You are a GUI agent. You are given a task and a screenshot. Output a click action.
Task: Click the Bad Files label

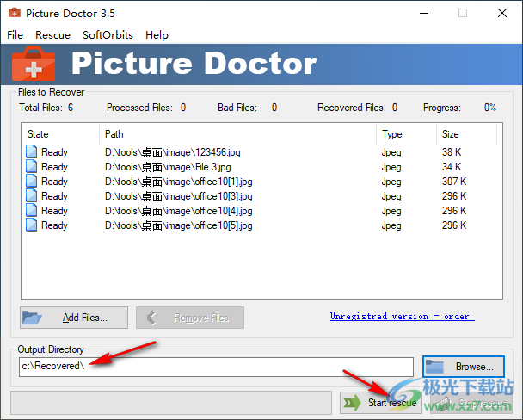(x=237, y=108)
